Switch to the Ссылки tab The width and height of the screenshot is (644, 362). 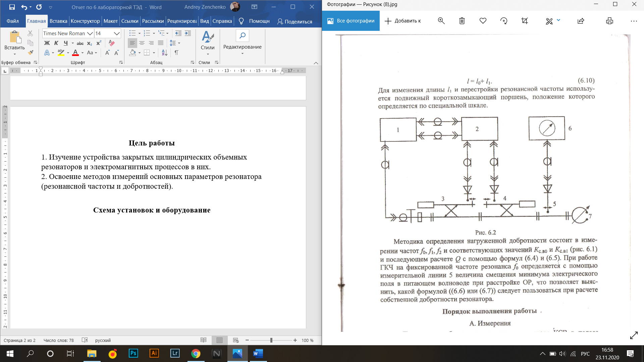click(x=130, y=21)
